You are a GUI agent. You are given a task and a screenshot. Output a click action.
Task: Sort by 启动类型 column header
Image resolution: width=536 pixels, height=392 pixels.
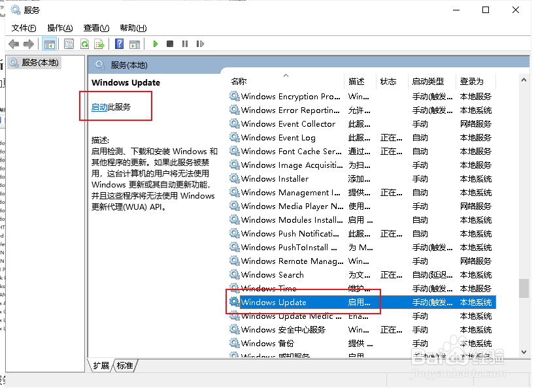432,81
